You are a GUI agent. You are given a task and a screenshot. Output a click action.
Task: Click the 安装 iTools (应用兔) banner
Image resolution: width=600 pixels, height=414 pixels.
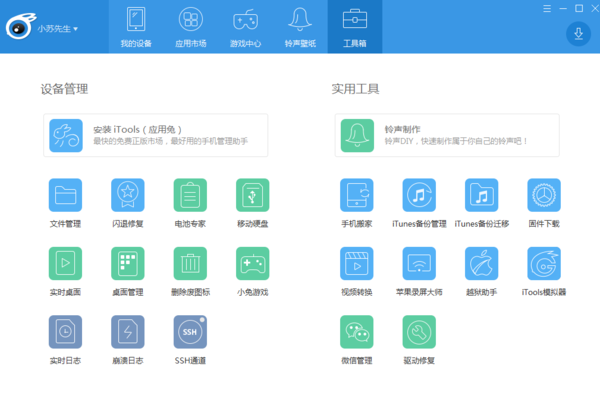(156, 135)
